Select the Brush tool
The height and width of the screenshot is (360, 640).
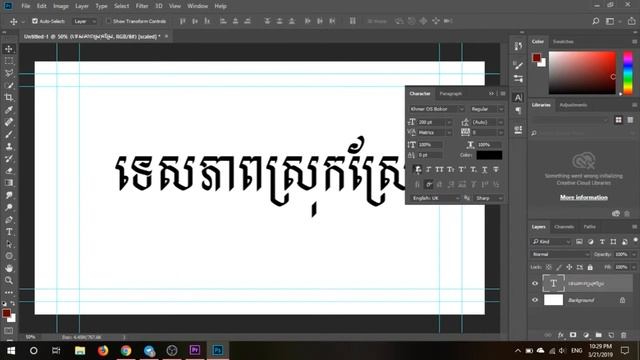[x=9, y=134]
